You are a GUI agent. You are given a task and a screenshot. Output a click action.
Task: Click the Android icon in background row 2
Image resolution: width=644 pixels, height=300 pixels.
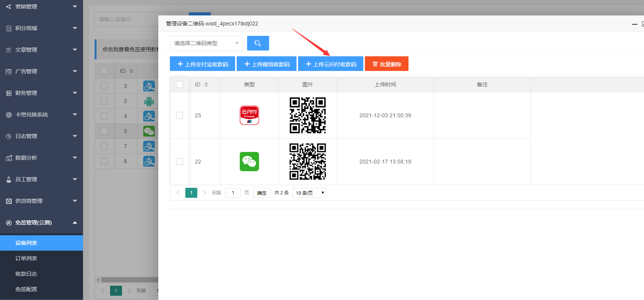pyautogui.click(x=149, y=101)
